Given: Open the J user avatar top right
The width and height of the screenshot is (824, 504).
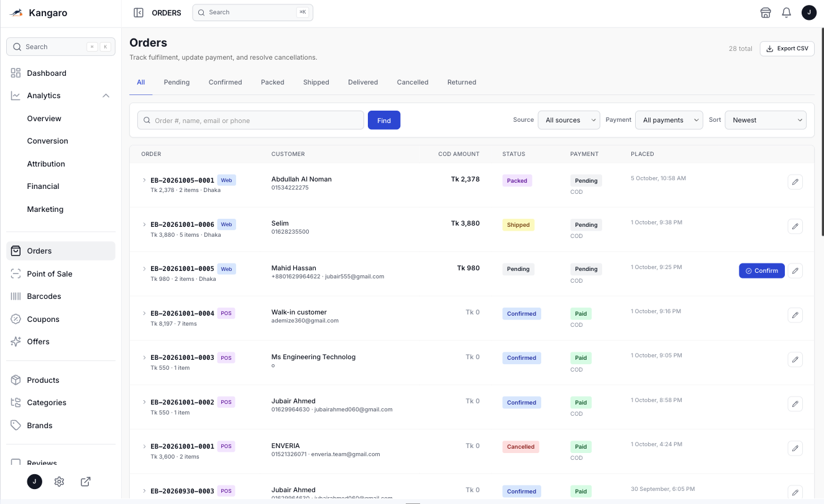Looking at the screenshot, I should coord(808,12).
